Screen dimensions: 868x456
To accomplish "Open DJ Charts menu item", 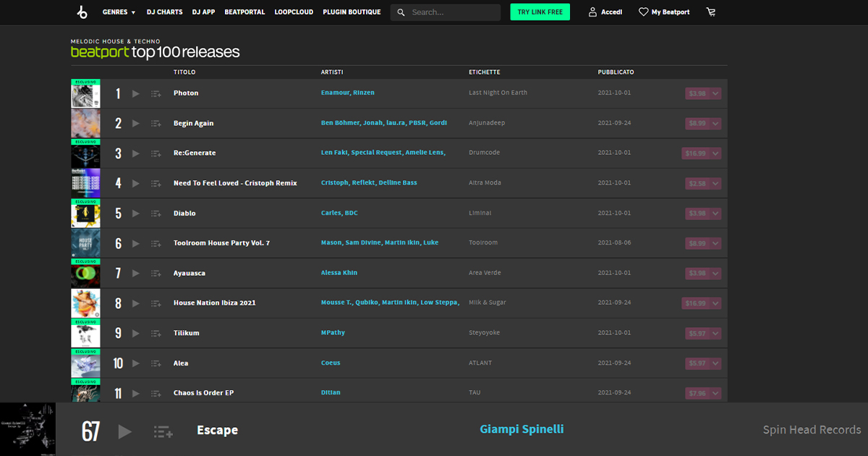I will pyautogui.click(x=165, y=12).
